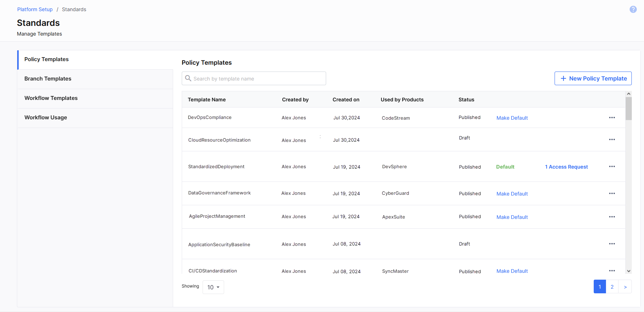Make DataGovernanceFramework the default template
Image resolution: width=644 pixels, height=312 pixels.
pos(512,194)
